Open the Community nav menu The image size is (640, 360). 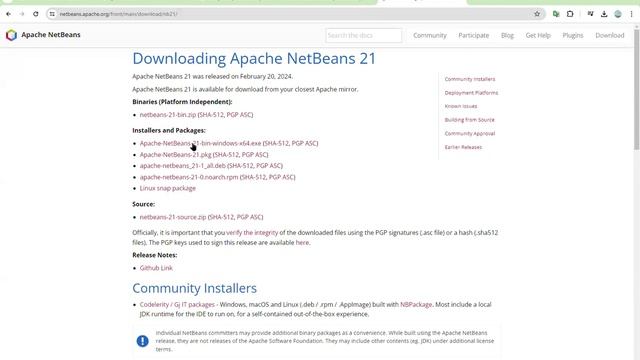point(430,36)
